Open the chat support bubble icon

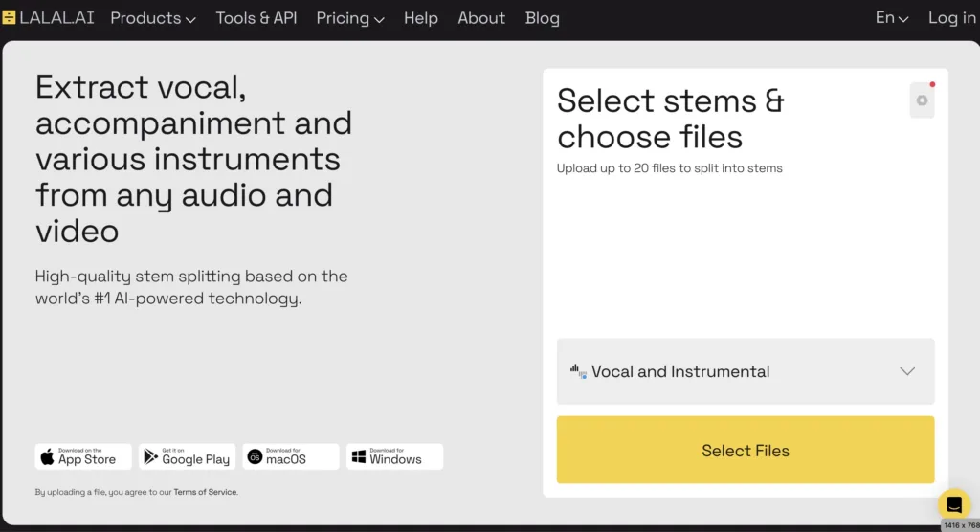954,504
